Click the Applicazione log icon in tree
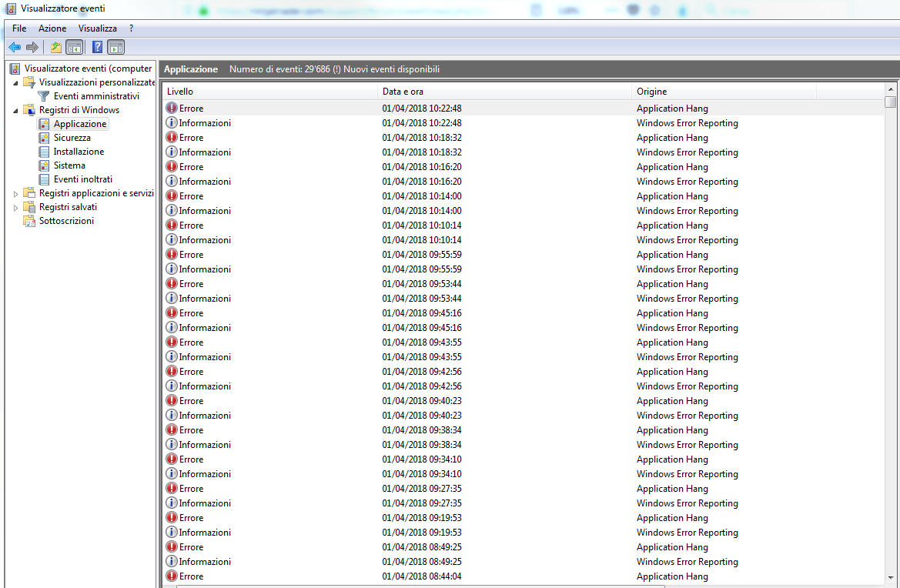 pyautogui.click(x=44, y=124)
